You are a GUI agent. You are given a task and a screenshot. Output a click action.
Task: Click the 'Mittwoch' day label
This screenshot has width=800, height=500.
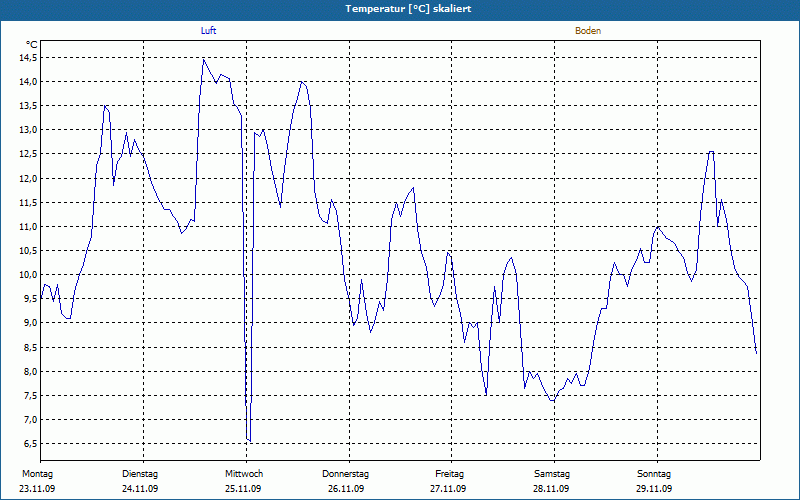click(x=244, y=474)
